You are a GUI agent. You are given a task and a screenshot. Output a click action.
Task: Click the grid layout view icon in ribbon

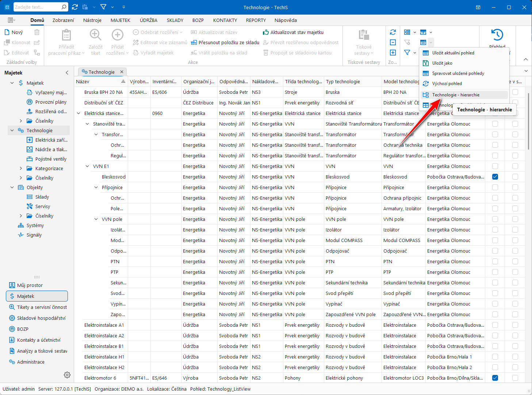(407, 32)
